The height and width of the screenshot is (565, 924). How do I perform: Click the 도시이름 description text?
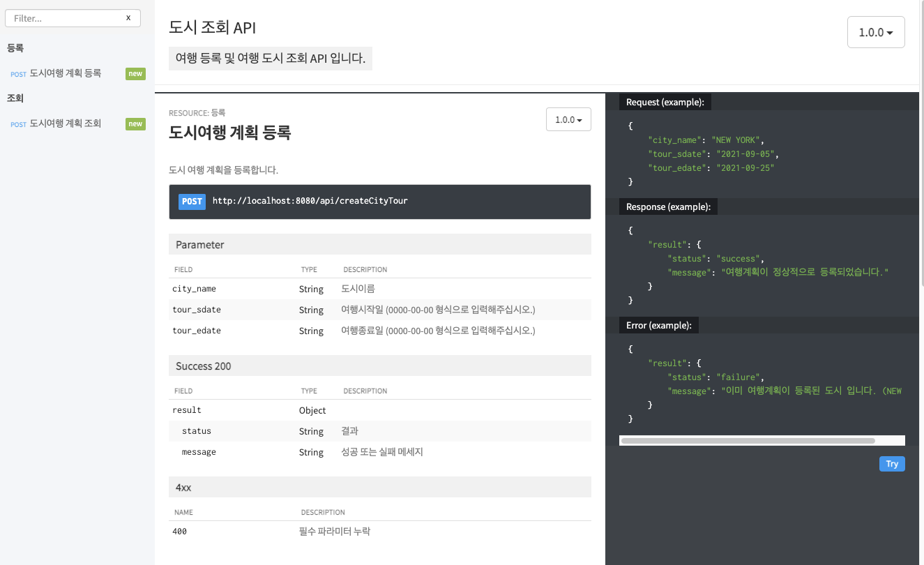[x=358, y=289]
